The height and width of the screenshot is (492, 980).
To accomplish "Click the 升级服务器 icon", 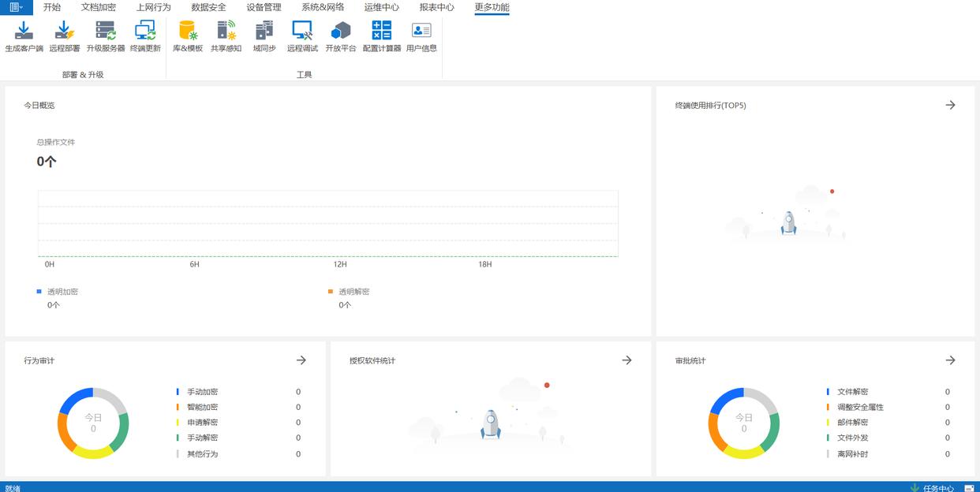I will (x=105, y=32).
